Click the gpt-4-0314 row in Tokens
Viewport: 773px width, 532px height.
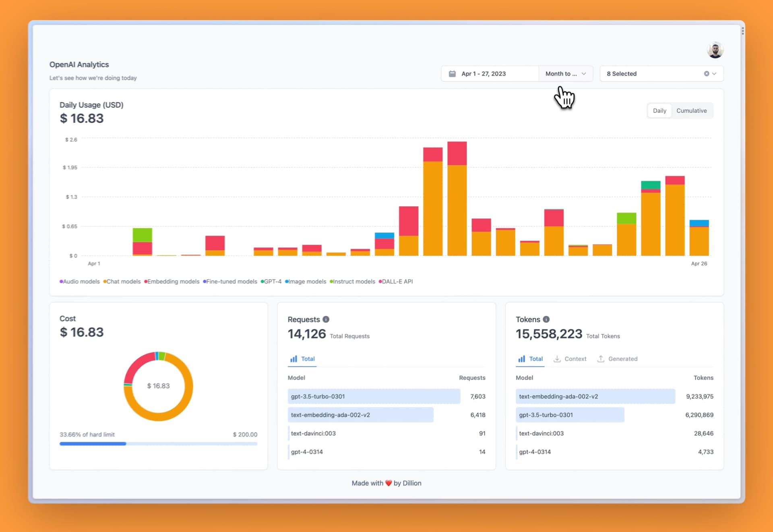tap(614, 452)
